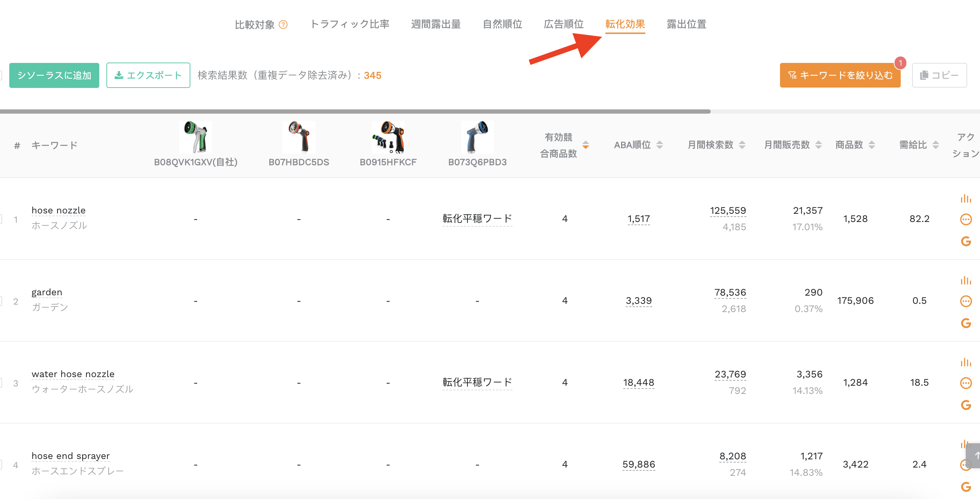Click B0915HFKCF product thumbnail

point(388,137)
